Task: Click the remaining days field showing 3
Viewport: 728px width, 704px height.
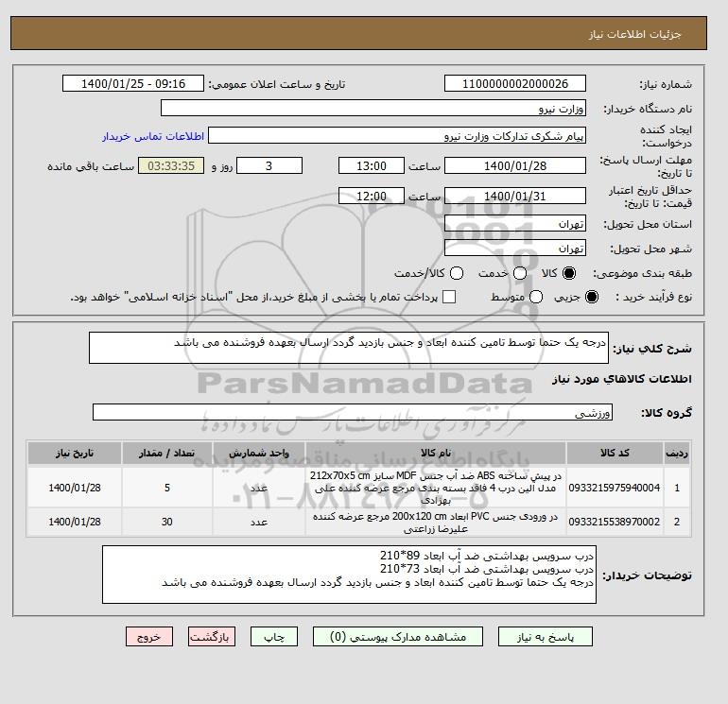Action: coord(269,165)
